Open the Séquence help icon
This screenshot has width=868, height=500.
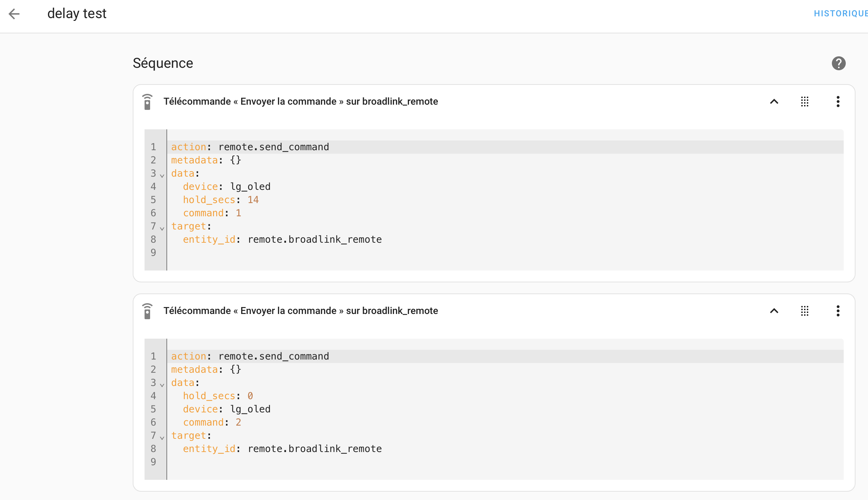tap(838, 63)
